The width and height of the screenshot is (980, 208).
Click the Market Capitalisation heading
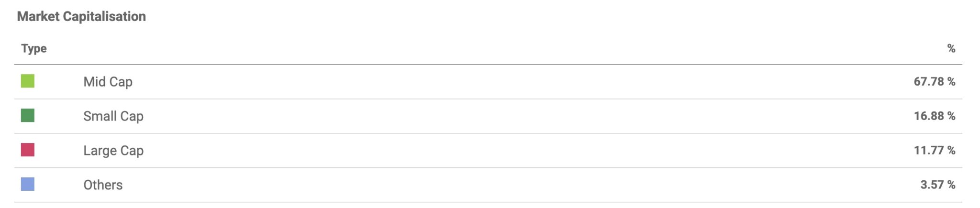tap(81, 16)
